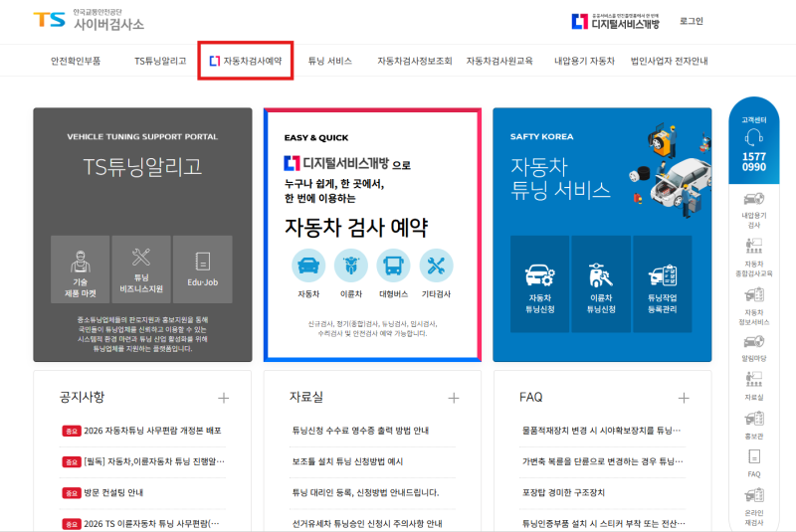Click 자동차 튜닝 서비스 banner title
This screenshot has width=796, height=532.
[x=560, y=179]
